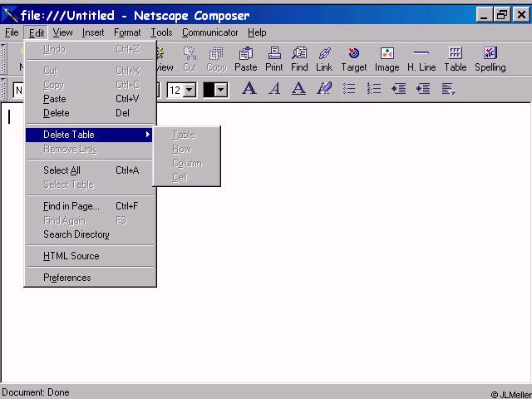This screenshot has width=532, height=399.
Task: Click the Composer title bar pen icon
Action: point(10,15)
